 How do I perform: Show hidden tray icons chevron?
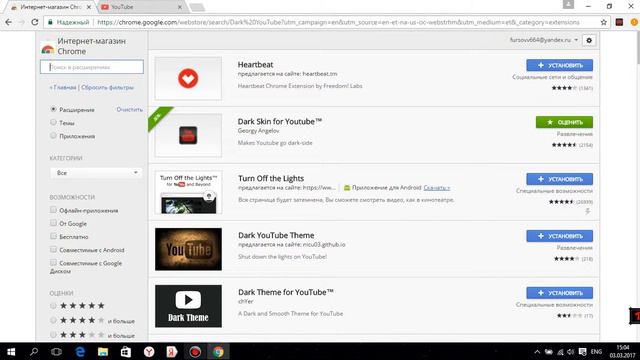[537, 352]
